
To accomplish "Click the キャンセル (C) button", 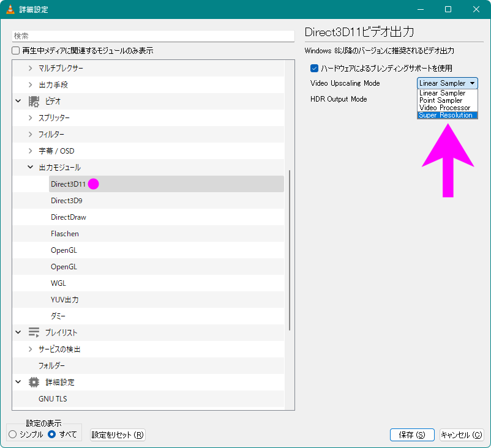I will [x=462, y=435].
